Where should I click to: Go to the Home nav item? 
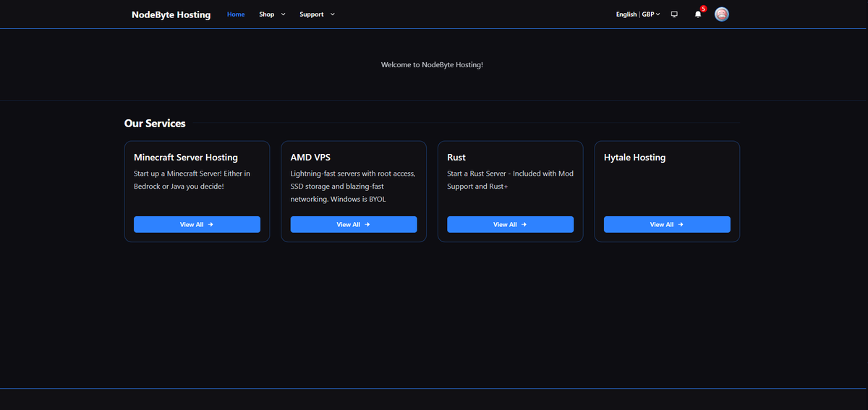coord(236,14)
